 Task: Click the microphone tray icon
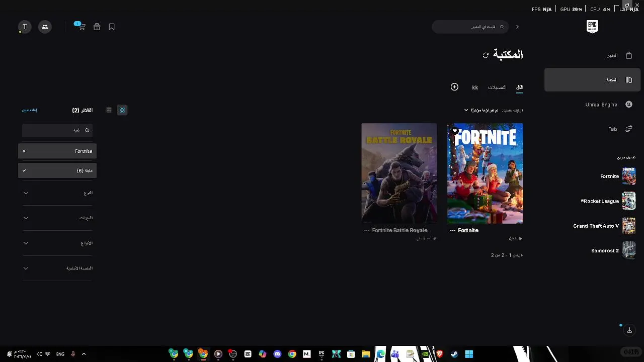pos(73,354)
